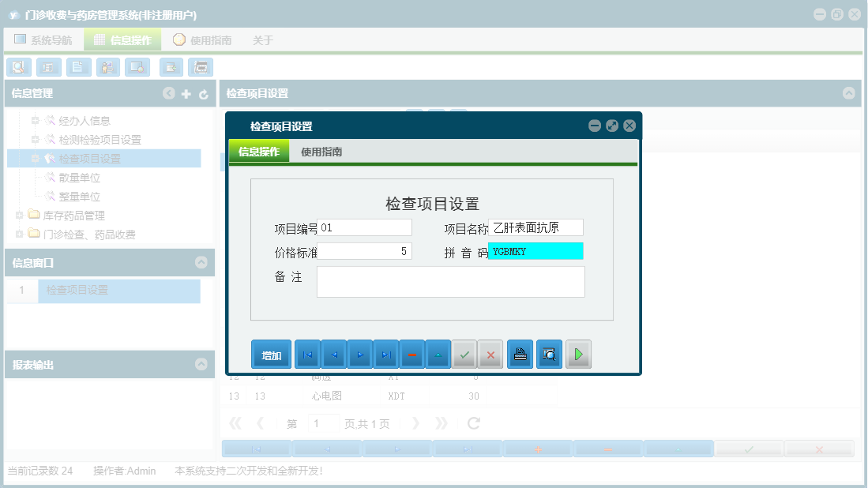Select the magnifier search icon in the toolbar
Image resolution: width=868 pixels, height=488 pixels.
[18, 67]
